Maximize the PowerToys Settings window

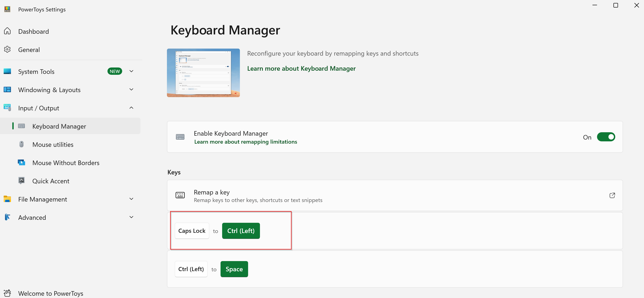pyautogui.click(x=615, y=5)
